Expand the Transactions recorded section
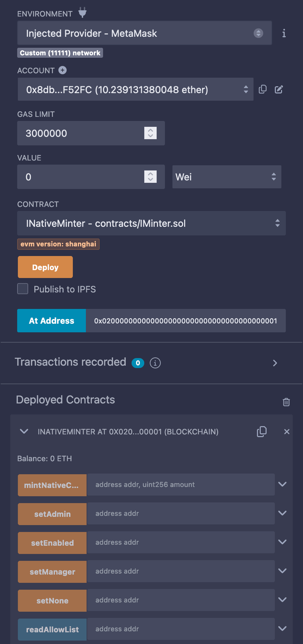Screen dimensions: 303x644 tap(275, 363)
